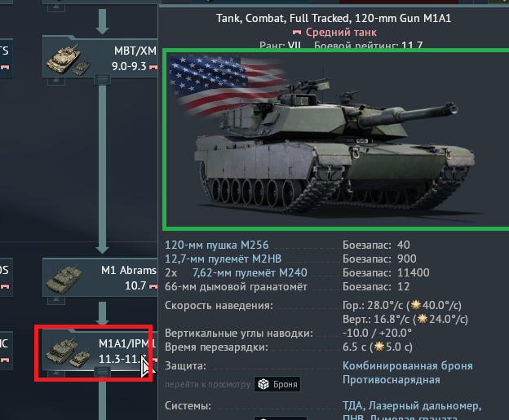Image resolution: width=509 pixels, height=420 pixels.
Task: Click small tank tag under MBT/XM card
Action: click(x=56, y=81)
